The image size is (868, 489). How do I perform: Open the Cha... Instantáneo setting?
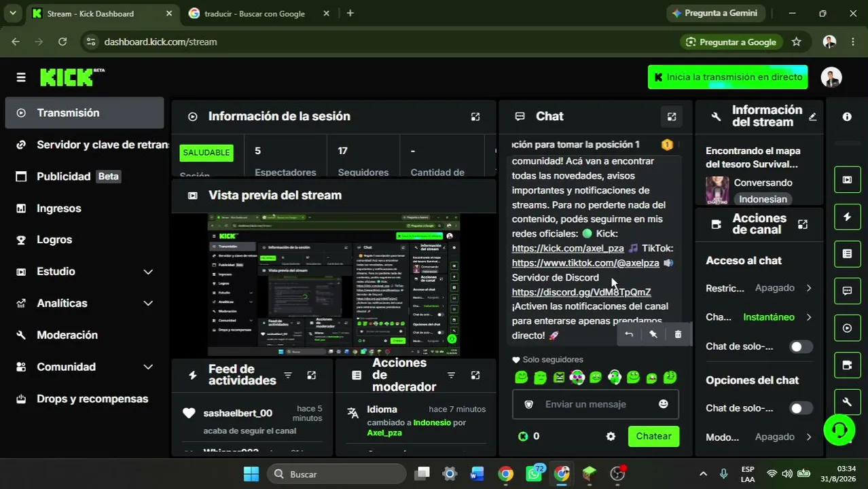[759, 317]
